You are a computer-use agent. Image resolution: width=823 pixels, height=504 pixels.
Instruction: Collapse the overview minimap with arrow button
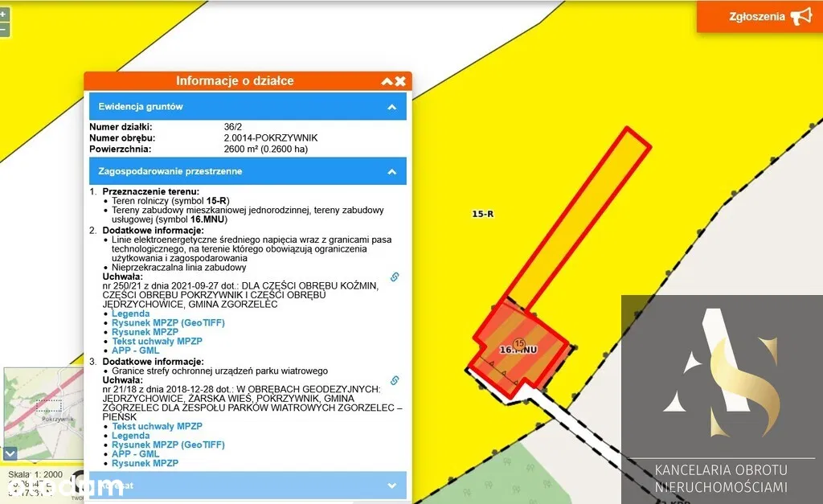click(x=9, y=454)
